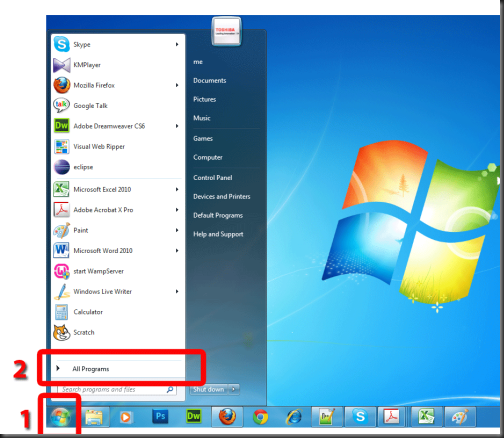The image size is (504, 438).
Task: Open the Music library
Action: pos(202,118)
